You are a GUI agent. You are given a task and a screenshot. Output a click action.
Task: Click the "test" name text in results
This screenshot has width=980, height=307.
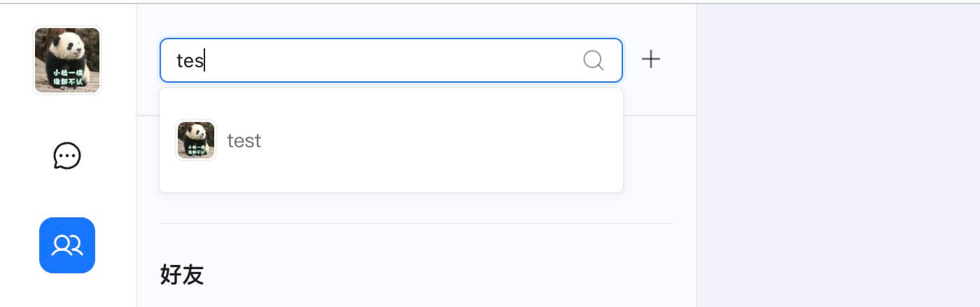[x=244, y=140]
